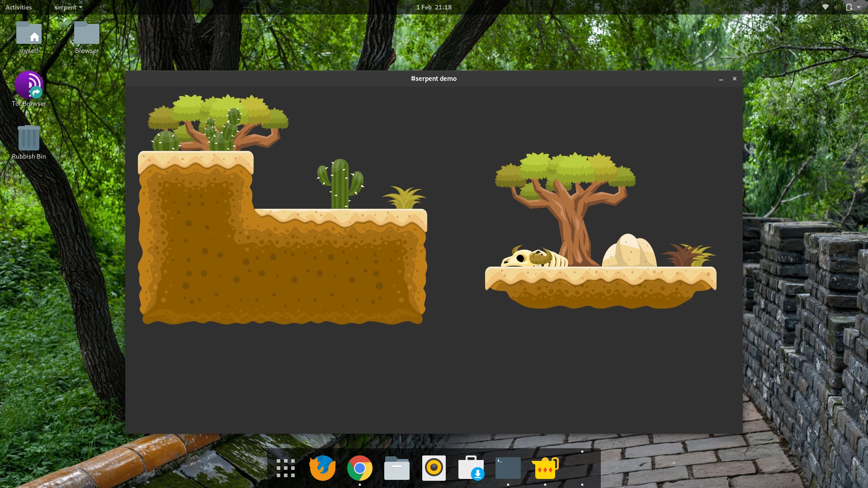The image size is (868, 488).
Task: Open Google Chrome in the dock
Action: (x=359, y=468)
